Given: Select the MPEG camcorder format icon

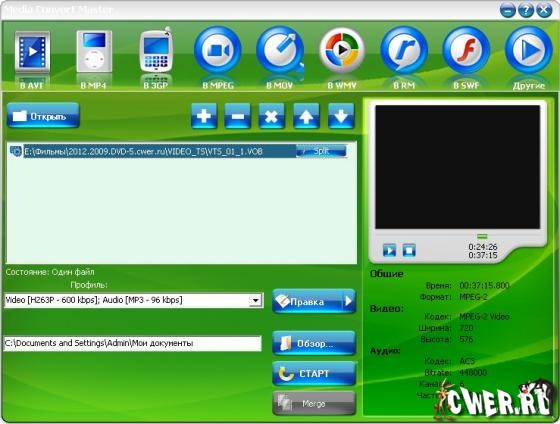Looking at the screenshot, I should tap(218, 50).
